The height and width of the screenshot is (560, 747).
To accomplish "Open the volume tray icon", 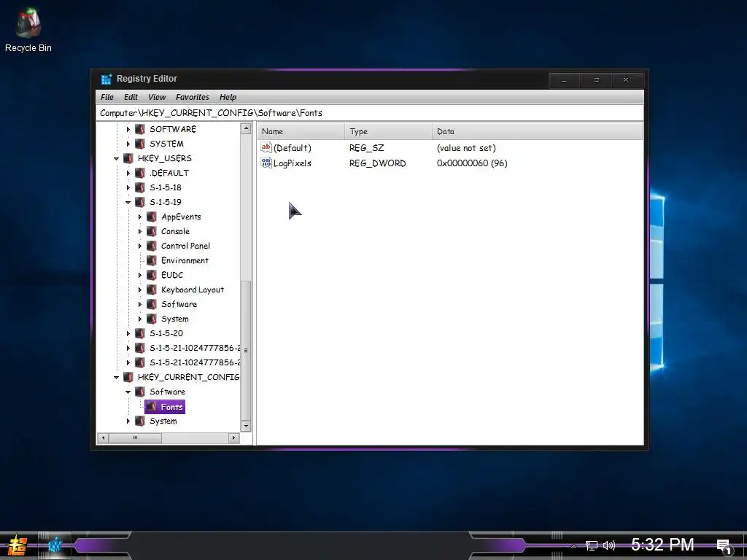I will [x=609, y=545].
